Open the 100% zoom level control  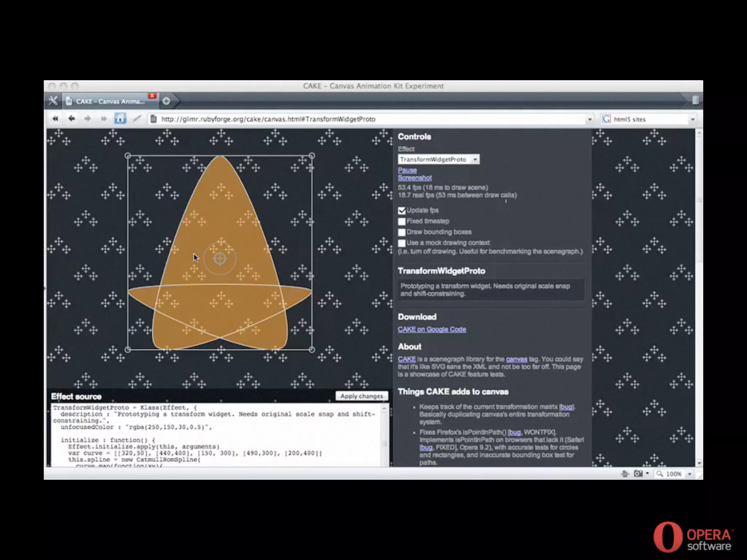pyautogui.click(x=673, y=474)
